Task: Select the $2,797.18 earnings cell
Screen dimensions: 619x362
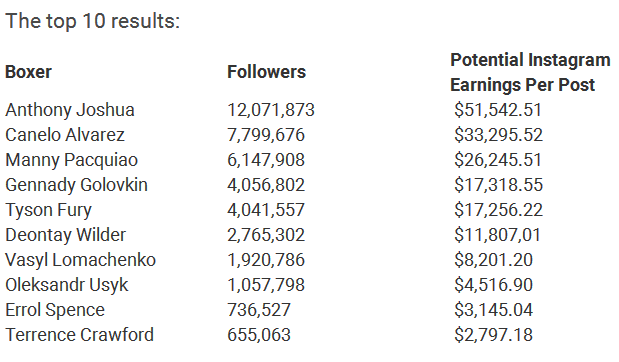Action: pyautogui.click(x=493, y=335)
